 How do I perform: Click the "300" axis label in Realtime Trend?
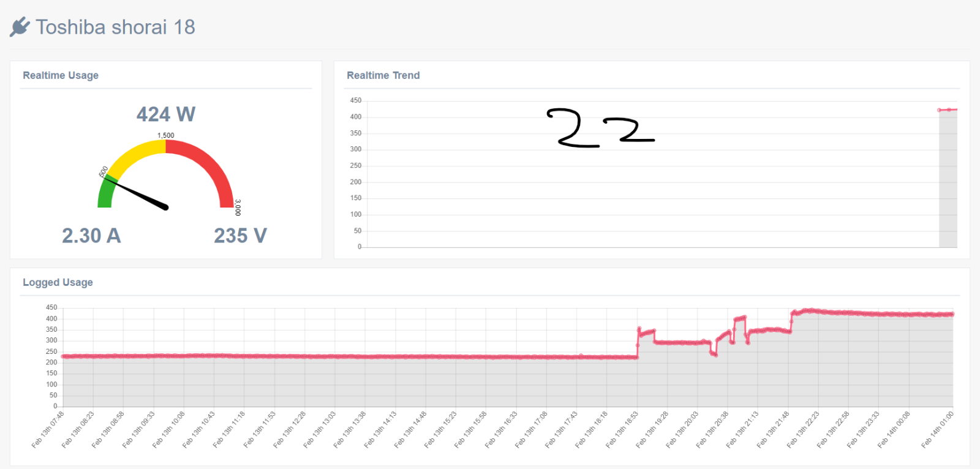point(356,149)
